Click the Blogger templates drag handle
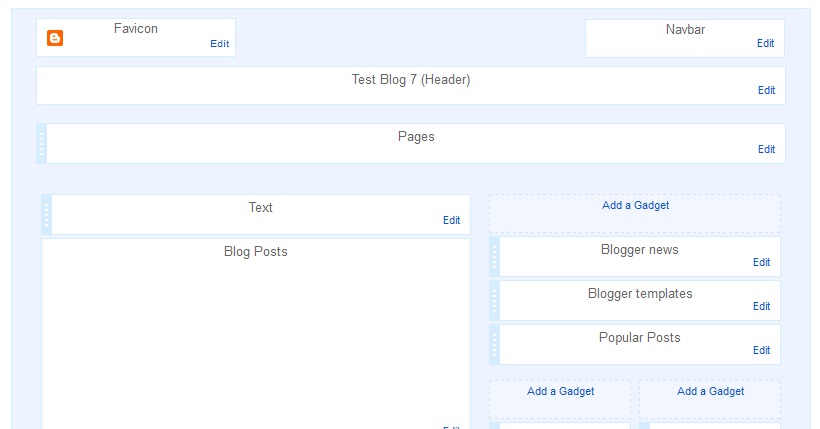820x429 pixels. pyautogui.click(x=494, y=300)
